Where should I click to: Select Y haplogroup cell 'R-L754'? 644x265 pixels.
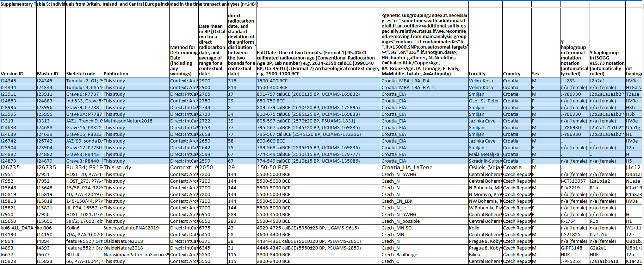pyautogui.click(x=575, y=221)
